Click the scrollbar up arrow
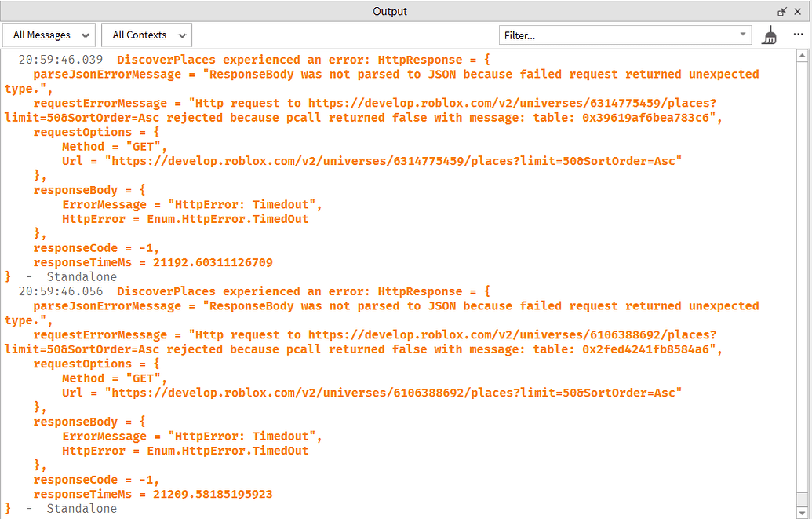812x519 pixels. tap(803, 55)
